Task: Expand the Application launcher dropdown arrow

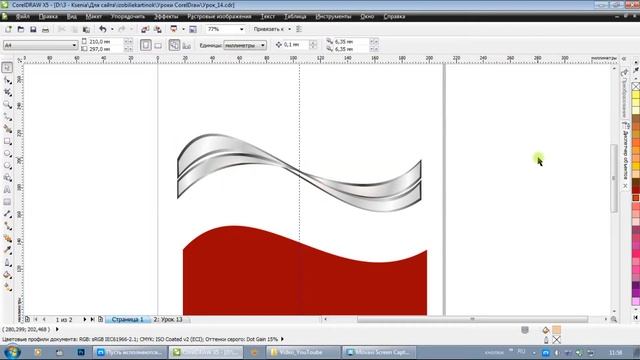Action: coord(183,29)
